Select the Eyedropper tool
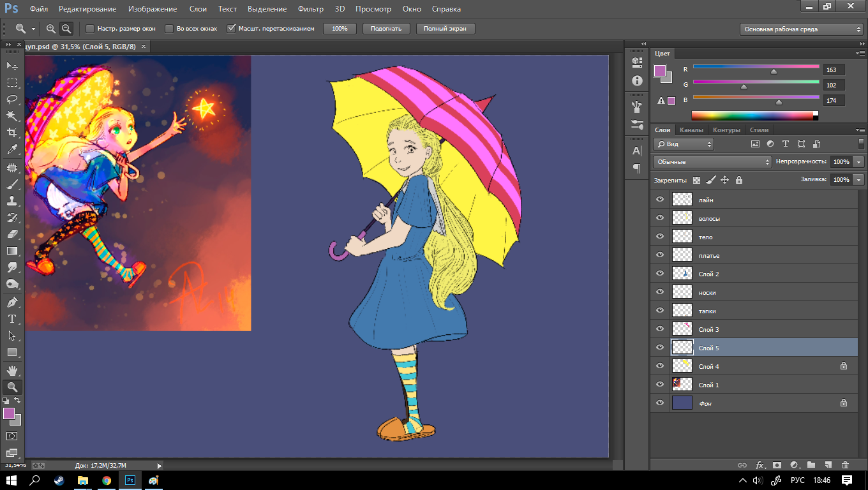This screenshot has height=490, width=868. 12,150
